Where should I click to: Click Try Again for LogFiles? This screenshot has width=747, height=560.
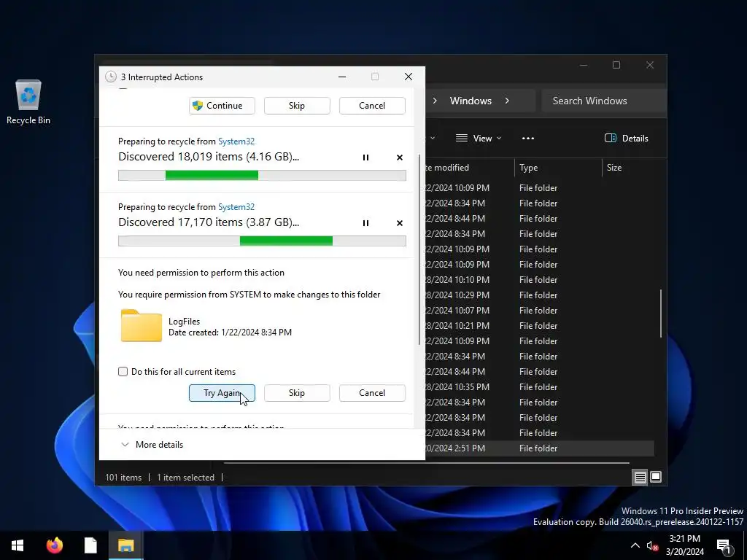click(222, 393)
